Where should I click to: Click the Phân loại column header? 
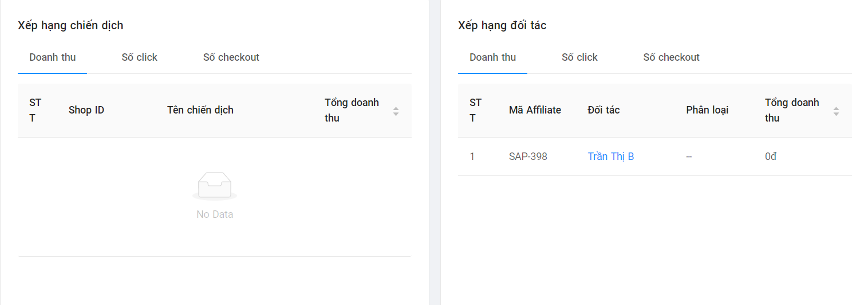pos(707,110)
